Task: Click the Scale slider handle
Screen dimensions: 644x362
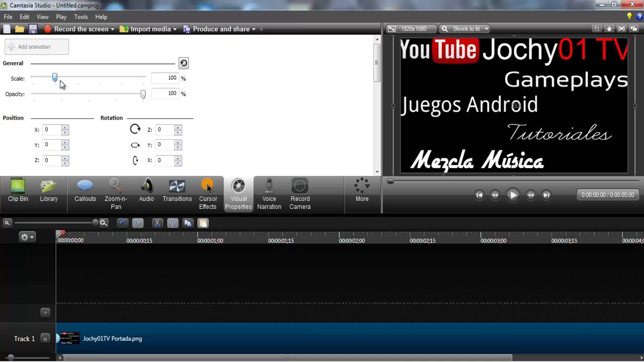Action: point(55,78)
